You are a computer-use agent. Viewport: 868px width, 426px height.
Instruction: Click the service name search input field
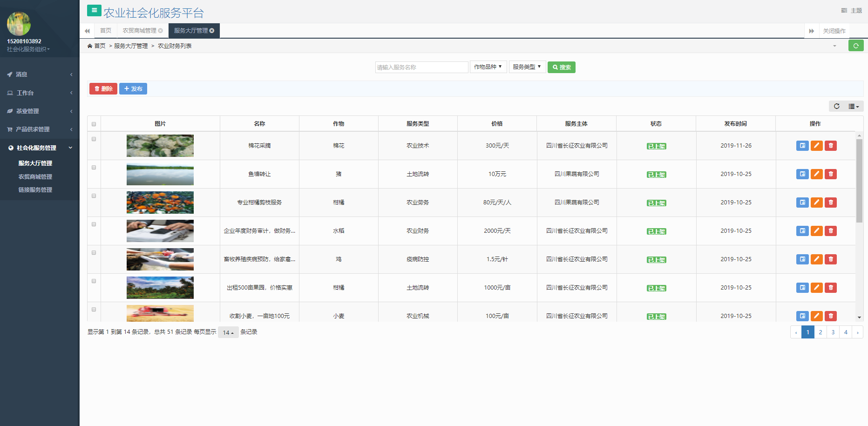421,68
